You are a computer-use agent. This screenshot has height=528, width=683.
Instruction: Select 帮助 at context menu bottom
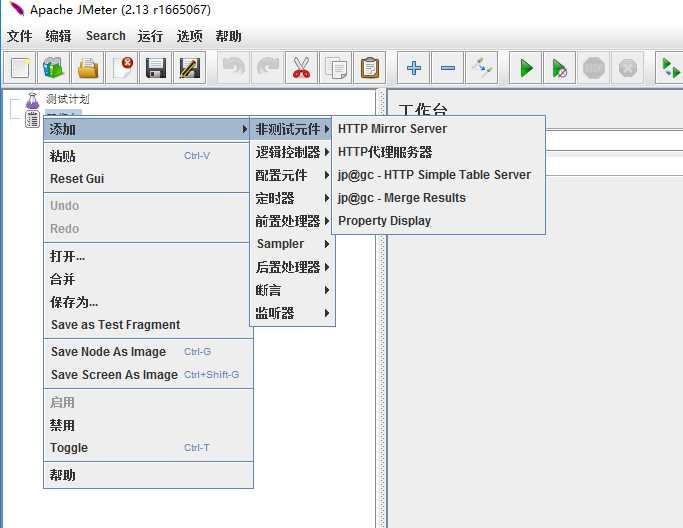(148, 475)
